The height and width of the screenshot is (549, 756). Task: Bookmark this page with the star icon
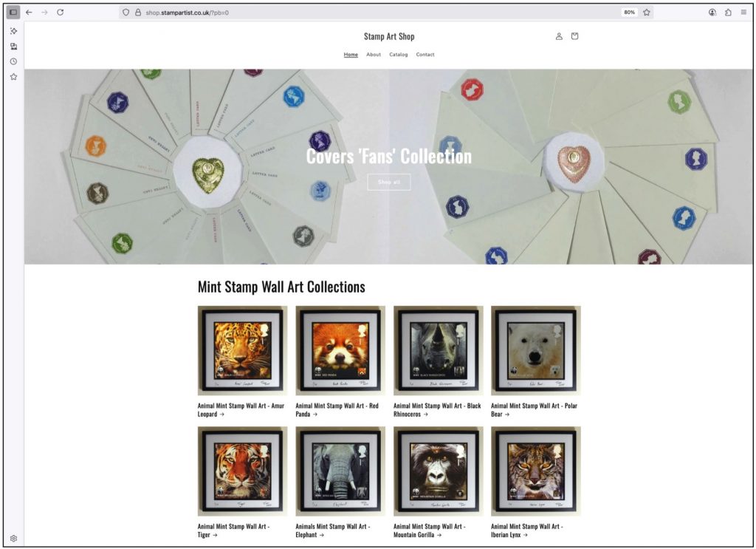tap(647, 13)
